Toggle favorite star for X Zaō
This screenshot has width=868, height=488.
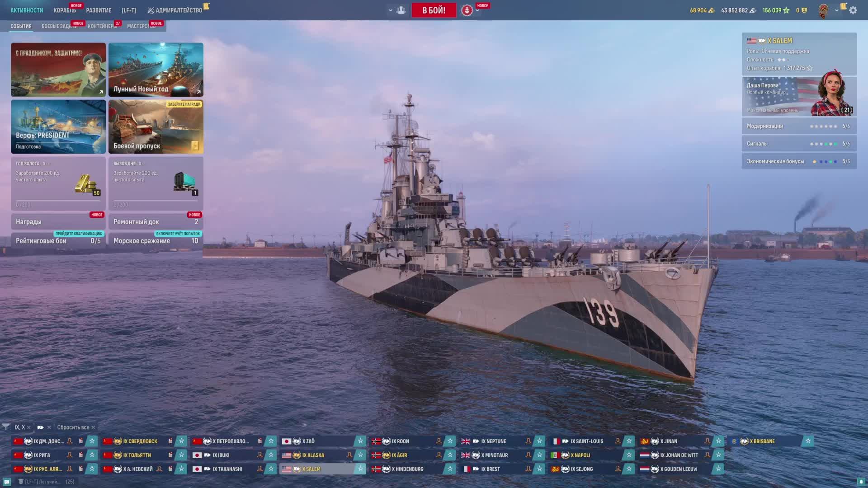360,441
